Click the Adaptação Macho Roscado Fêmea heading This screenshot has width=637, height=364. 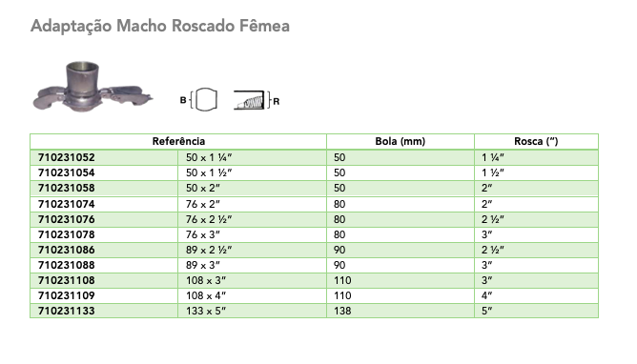[x=160, y=26]
